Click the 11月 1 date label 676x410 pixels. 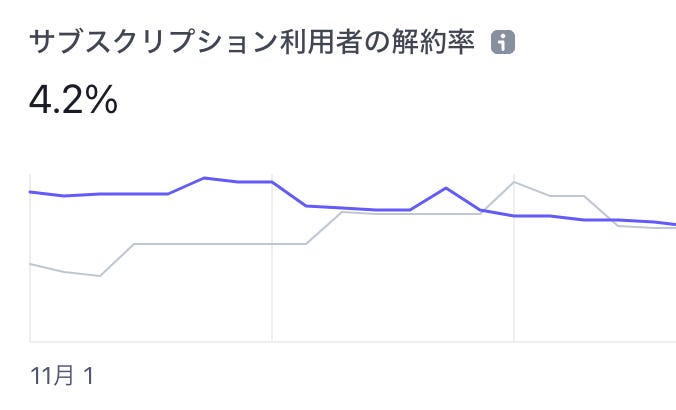pyautogui.click(x=62, y=376)
